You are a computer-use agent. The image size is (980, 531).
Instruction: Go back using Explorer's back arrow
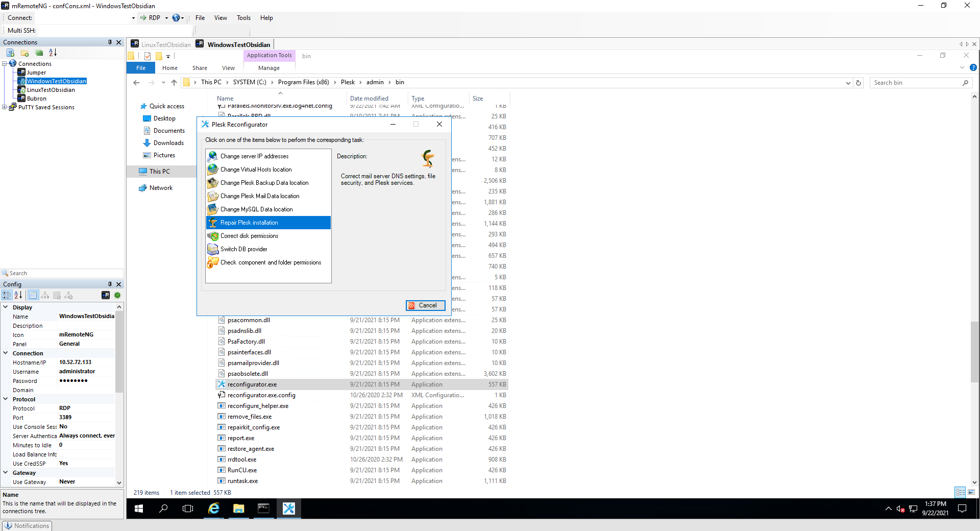tap(136, 83)
